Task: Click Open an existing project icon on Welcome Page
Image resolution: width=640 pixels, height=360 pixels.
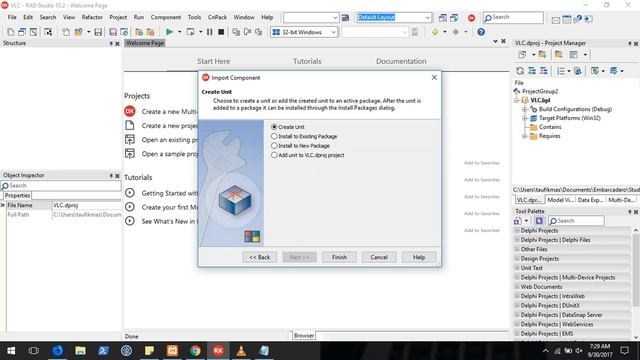Action: 129,140
